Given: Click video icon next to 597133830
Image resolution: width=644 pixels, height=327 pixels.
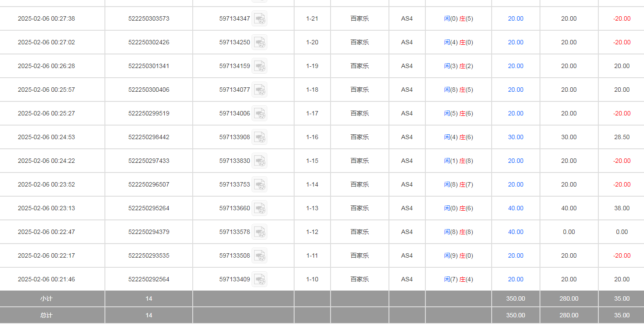Looking at the screenshot, I should coord(259,161).
